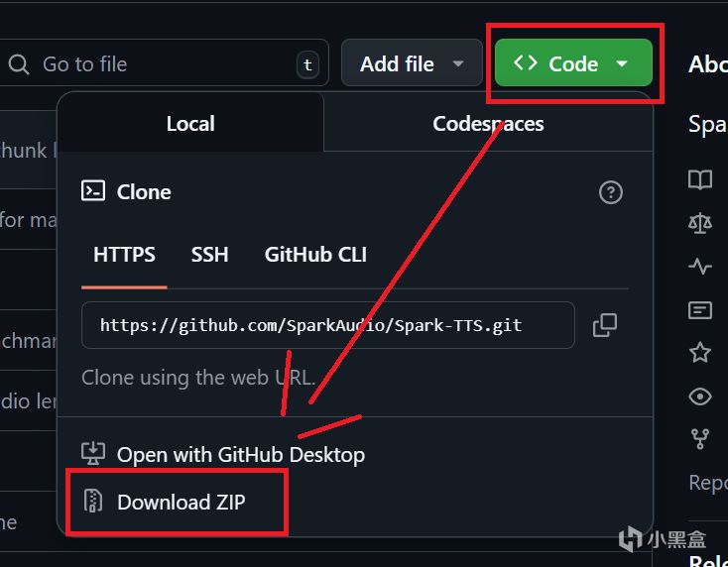The image size is (728, 567).
Task: Select the Spark-TTS.git URL field
Action: [x=327, y=325]
